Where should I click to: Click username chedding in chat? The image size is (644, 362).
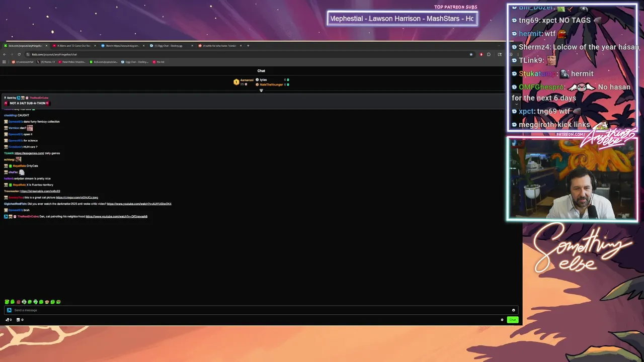pos(10,115)
